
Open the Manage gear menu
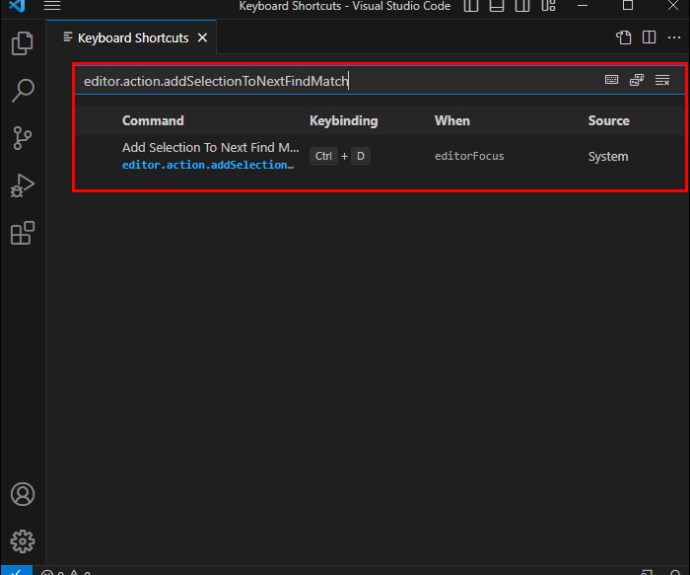point(22,541)
